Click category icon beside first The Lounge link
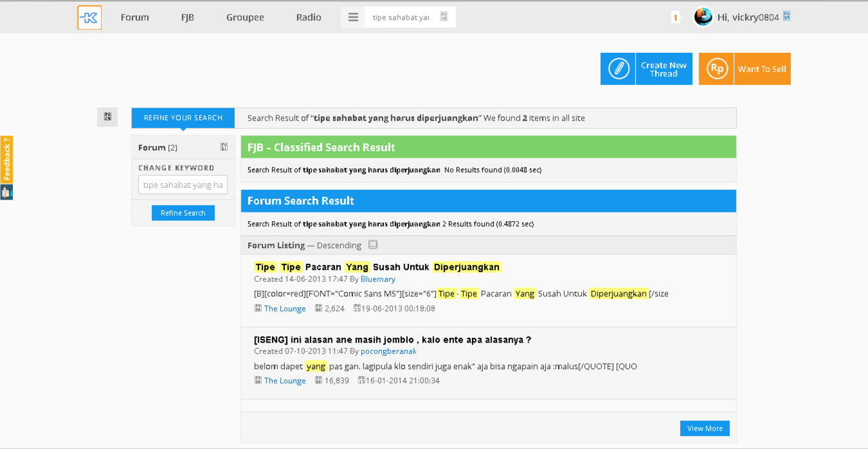 [x=258, y=308]
